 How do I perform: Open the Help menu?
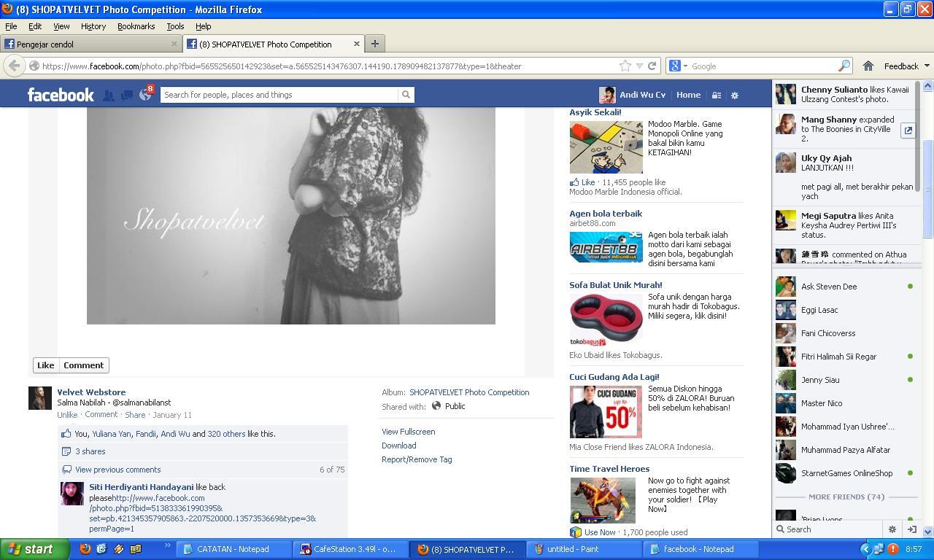pos(203,26)
